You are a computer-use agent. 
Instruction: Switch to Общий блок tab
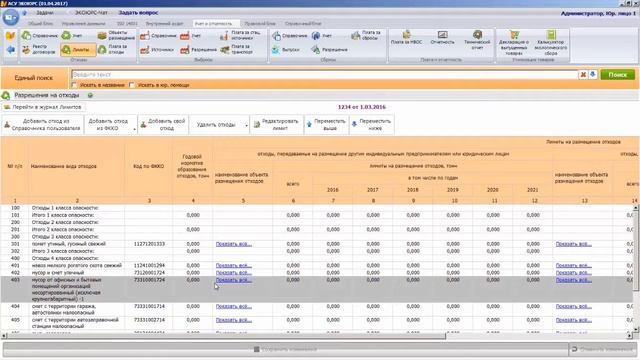[40, 24]
